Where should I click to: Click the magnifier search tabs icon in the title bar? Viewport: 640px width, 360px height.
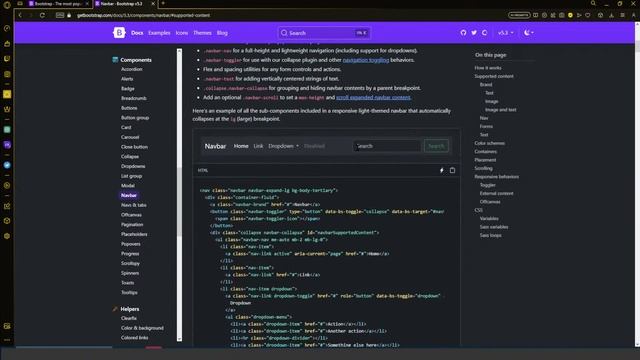click(x=593, y=3)
